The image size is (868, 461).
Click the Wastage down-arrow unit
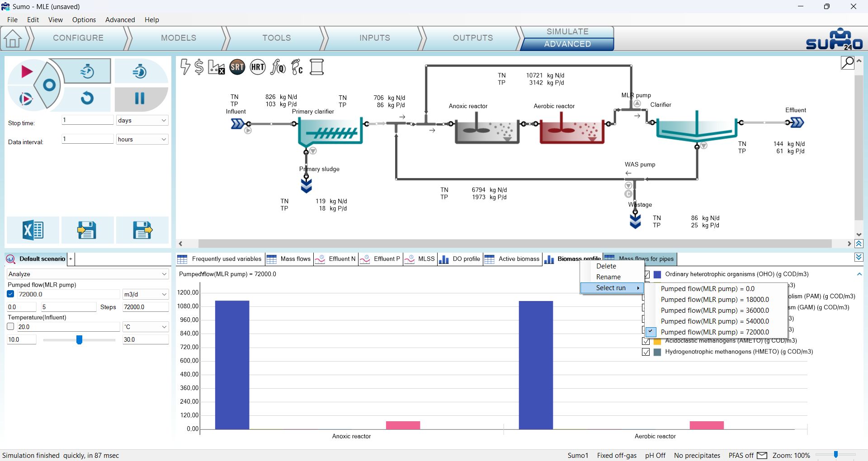[635, 221]
